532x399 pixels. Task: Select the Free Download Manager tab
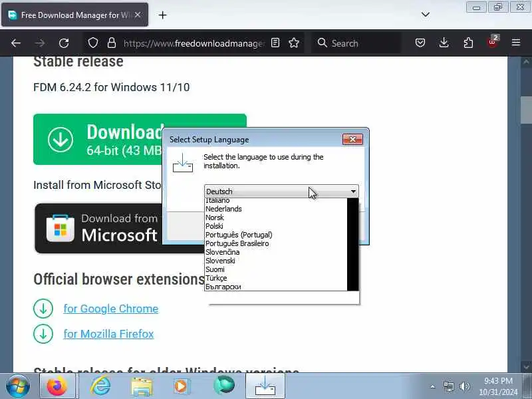[74, 15]
